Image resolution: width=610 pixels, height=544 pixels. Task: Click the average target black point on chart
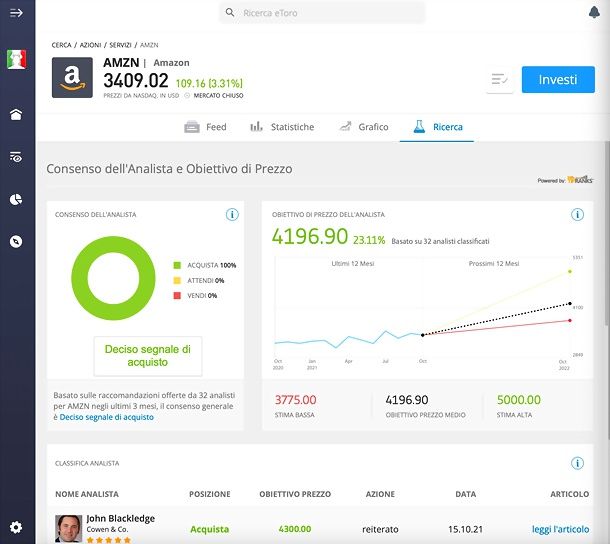570,304
